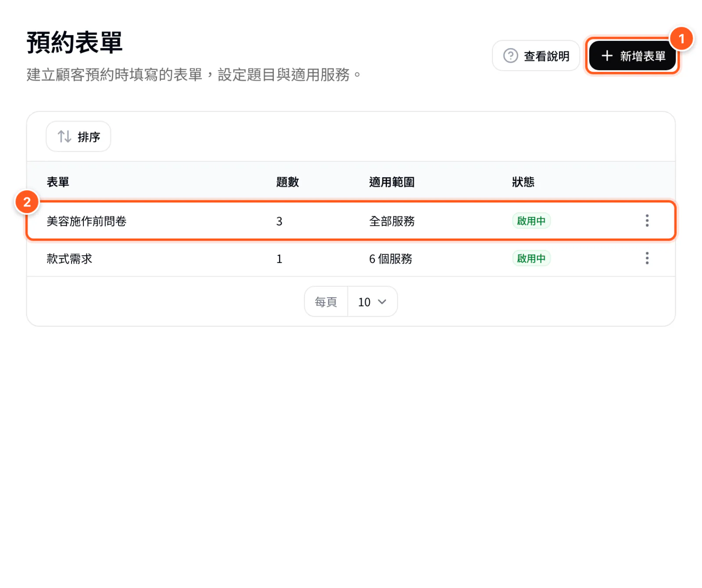Open 查看說明 help button
This screenshot has width=702, height=588.
[x=536, y=56]
